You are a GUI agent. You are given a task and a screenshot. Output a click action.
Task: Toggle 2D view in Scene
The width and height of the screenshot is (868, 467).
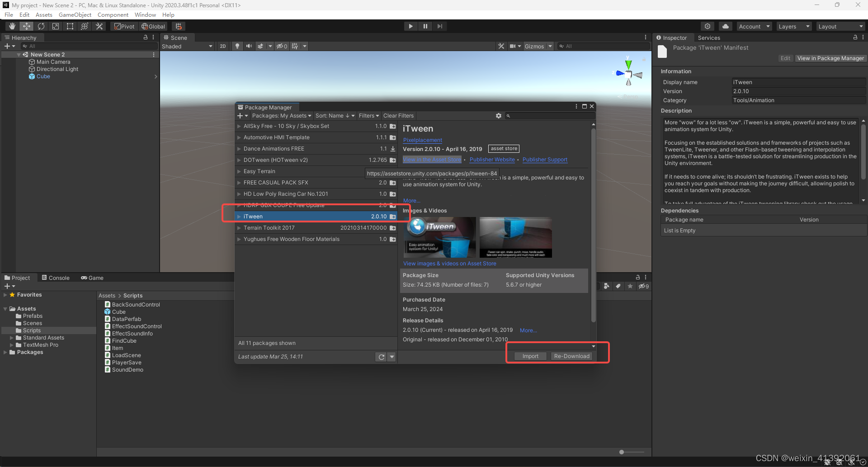223,46
